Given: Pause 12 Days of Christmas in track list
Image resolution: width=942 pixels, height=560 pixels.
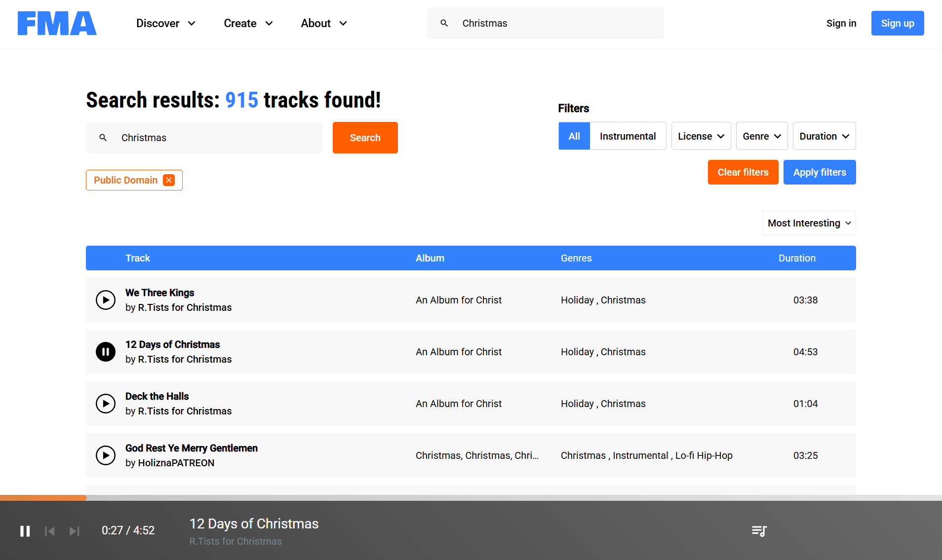Looking at the screenshot, I should [105, 352].
